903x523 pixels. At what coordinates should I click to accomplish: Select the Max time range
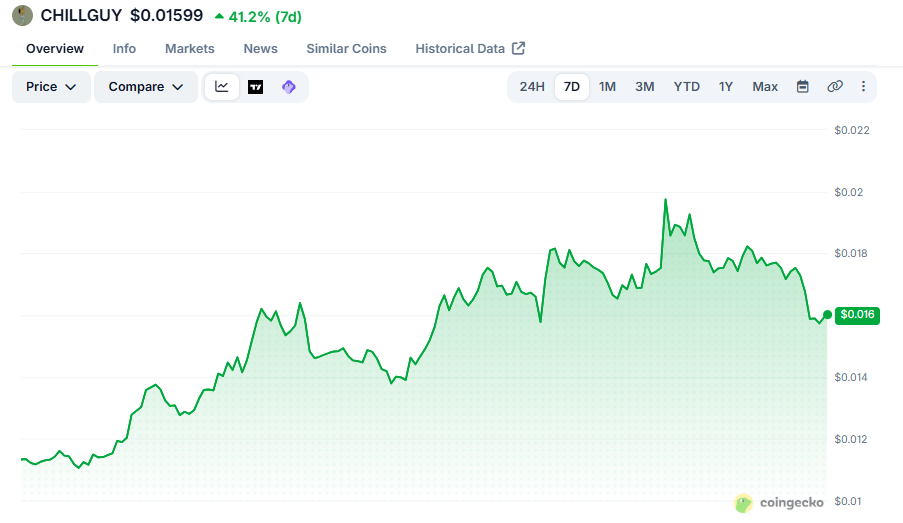[765, 87]
